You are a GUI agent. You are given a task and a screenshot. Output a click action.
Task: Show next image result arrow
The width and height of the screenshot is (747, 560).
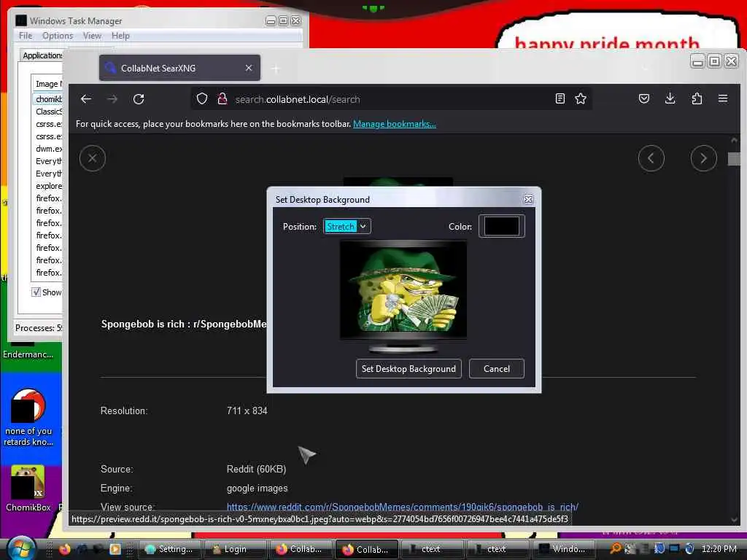pos(703,158)
